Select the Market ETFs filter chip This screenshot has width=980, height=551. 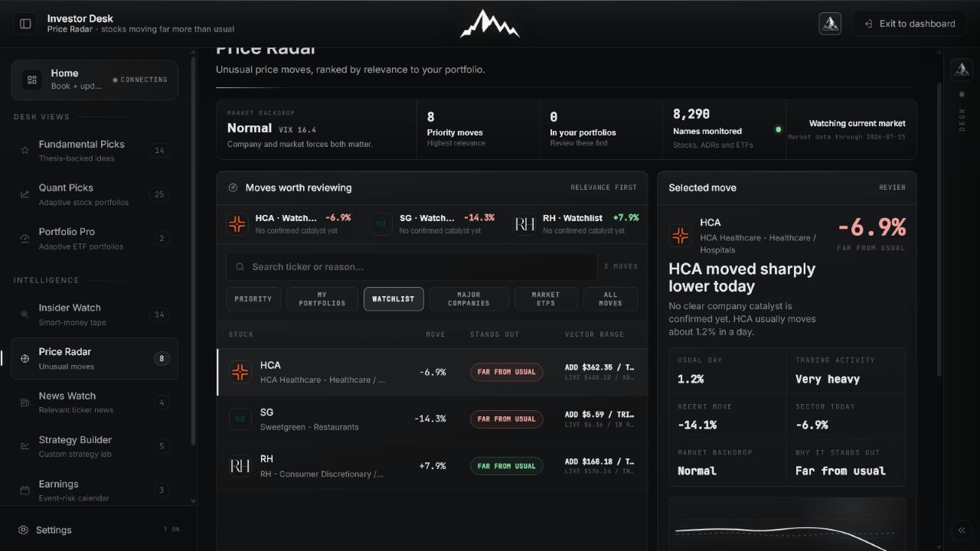point(546,299)
